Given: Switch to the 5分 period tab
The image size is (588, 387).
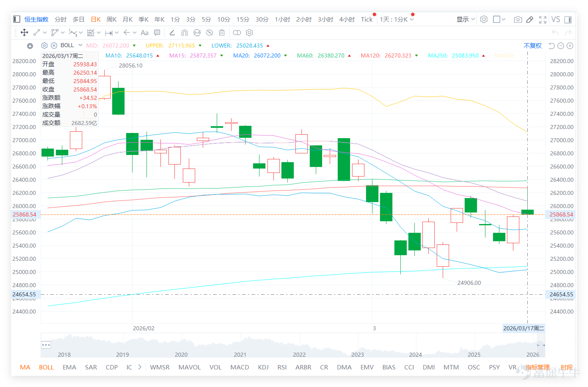Looking at the screenshot, I should 206,20.
